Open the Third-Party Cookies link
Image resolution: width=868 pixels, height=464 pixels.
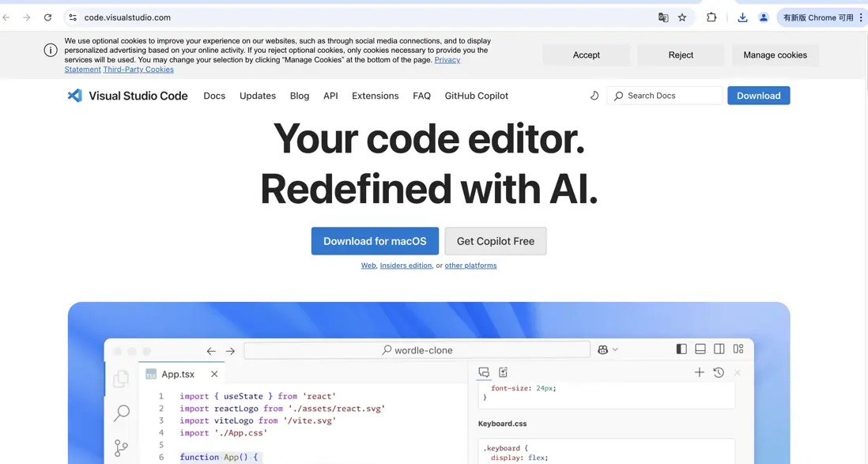point(138,70)
